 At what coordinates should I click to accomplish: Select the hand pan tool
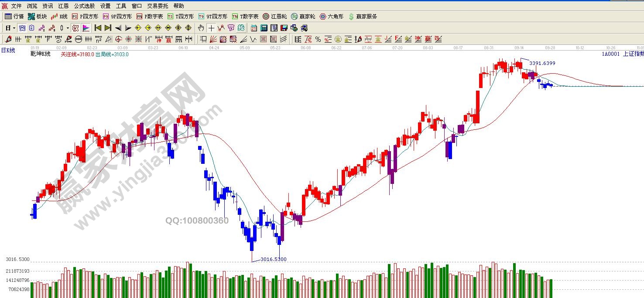pos(201,28)
